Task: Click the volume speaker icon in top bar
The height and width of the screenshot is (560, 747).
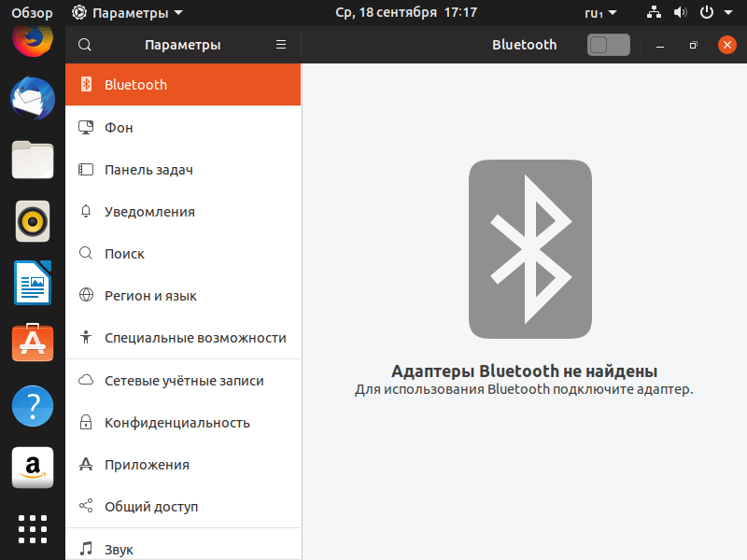Action: click(x=681, y=12)
